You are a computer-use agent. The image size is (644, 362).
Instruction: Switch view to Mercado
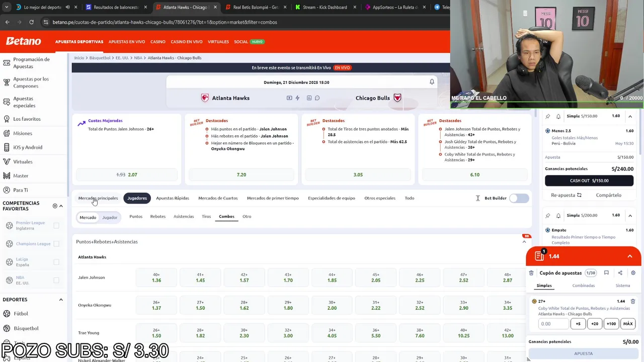tap(88, 217)
